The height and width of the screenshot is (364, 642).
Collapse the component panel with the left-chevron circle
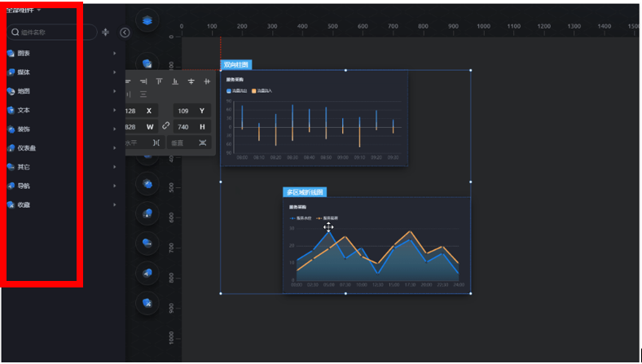(x=125, y=33)
